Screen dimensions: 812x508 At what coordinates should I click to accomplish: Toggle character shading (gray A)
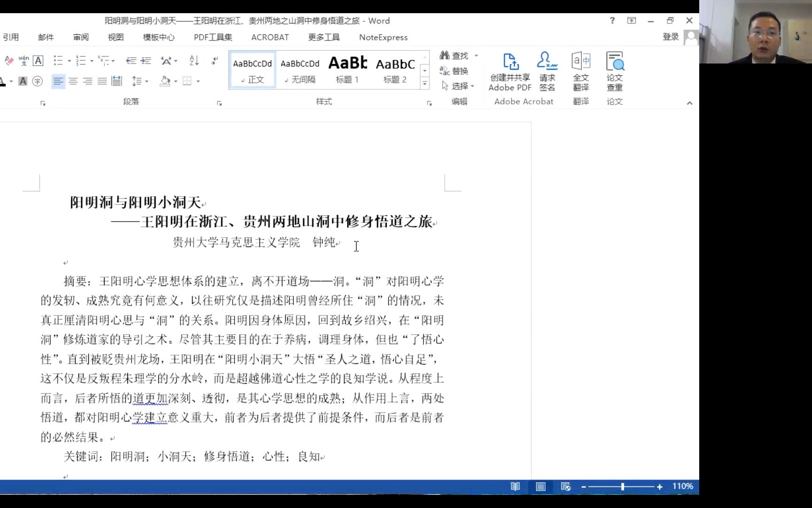tap(23, 81)
